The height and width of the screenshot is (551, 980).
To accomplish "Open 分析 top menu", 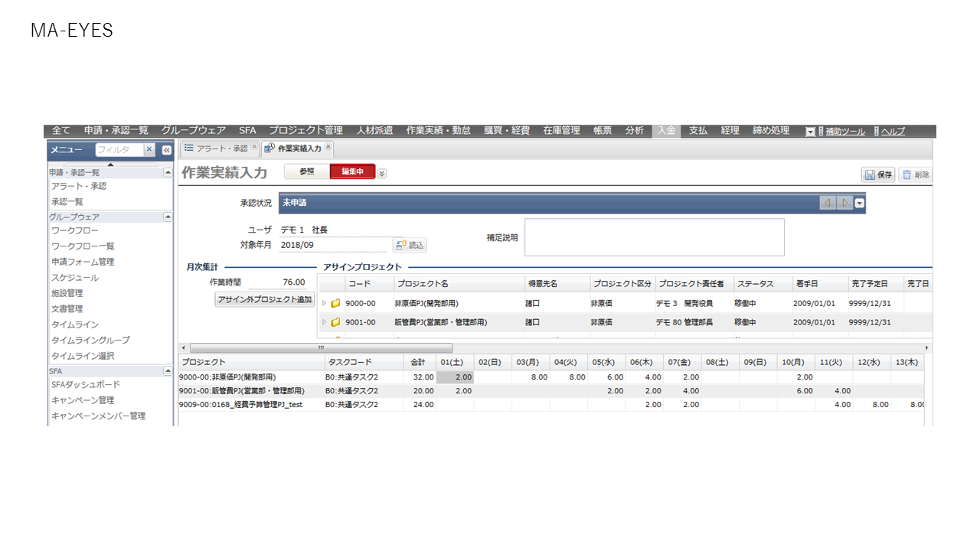I will coord(634,131).
